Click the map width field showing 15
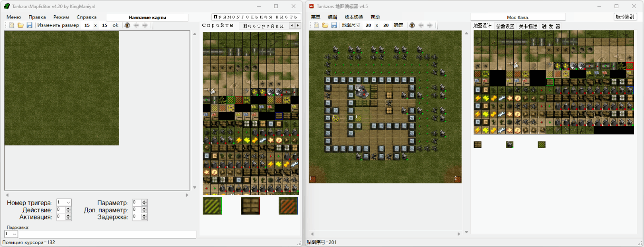Image resolution: width=644 pixels, height=247 pixels. (87, 25)
